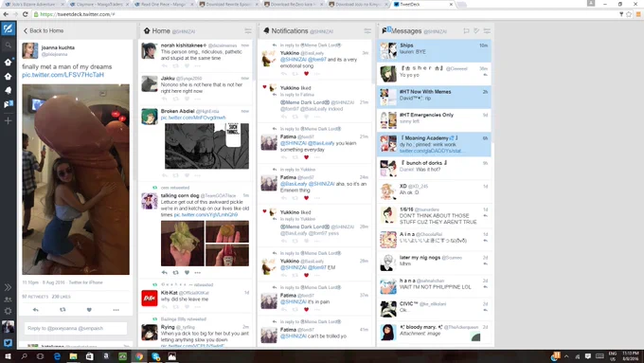This screenshot has height=363, width=644.
Task: Switch to Download Rewrite Episode browser tab
Action: [x=228, y=4]
